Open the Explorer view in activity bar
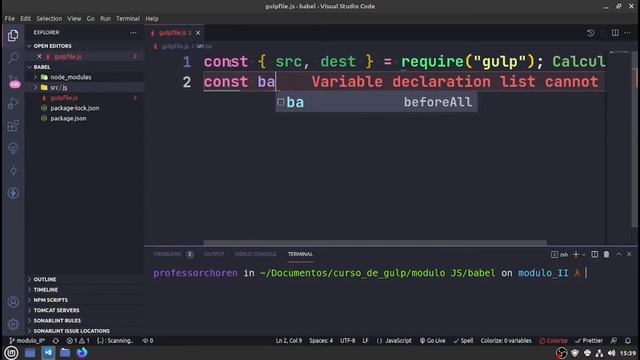This screenshot has width=640, height=360. coord(13,36)
